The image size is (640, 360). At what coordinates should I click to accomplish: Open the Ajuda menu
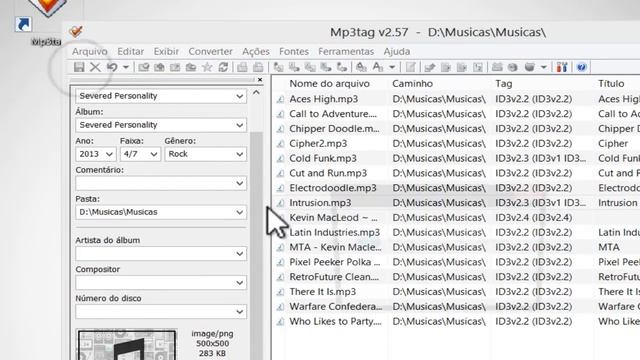tap(397, 51)
